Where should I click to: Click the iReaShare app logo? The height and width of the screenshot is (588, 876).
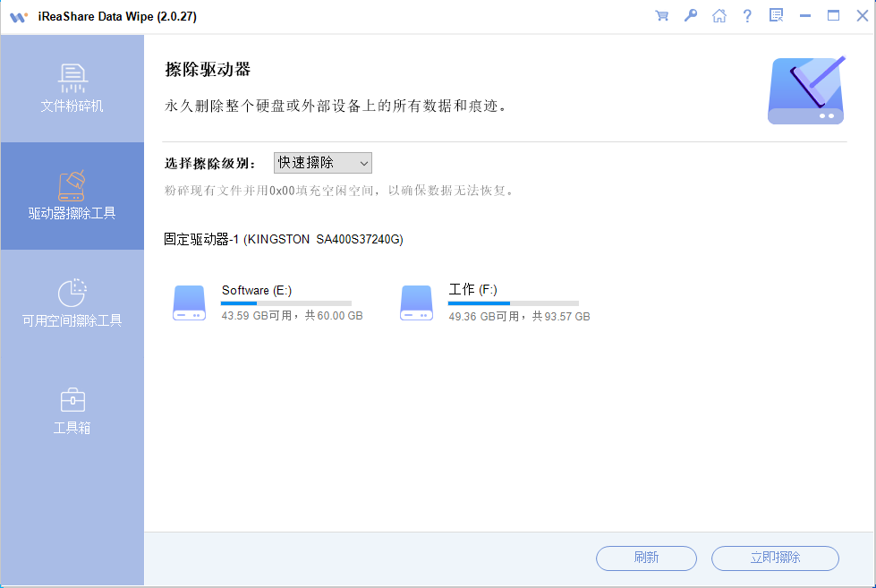tap(19, 17)
